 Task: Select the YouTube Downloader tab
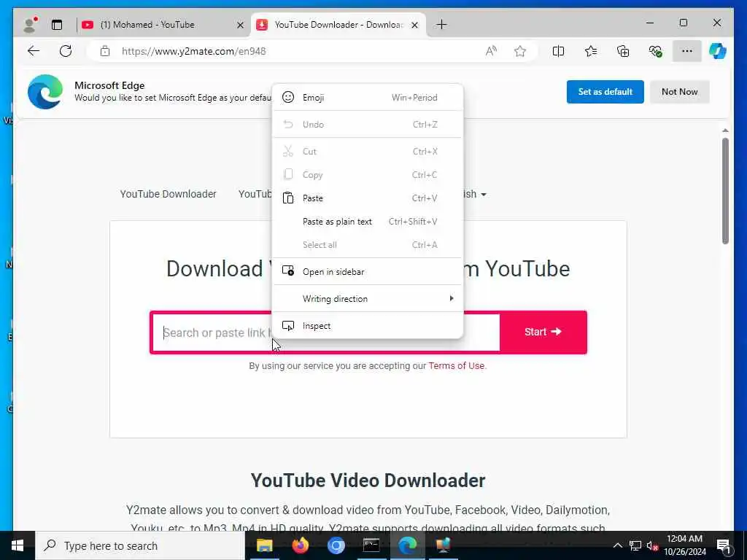coord(338,25)
